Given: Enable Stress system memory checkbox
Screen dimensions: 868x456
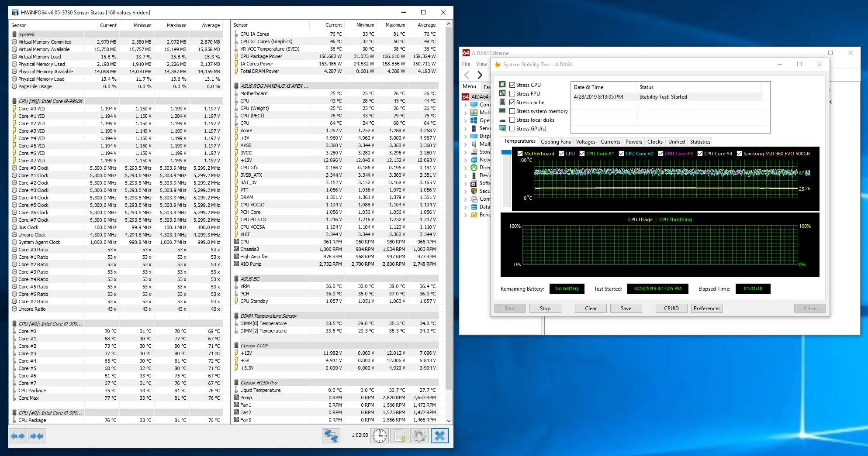Looking at the screenshot, I should 512,111.
